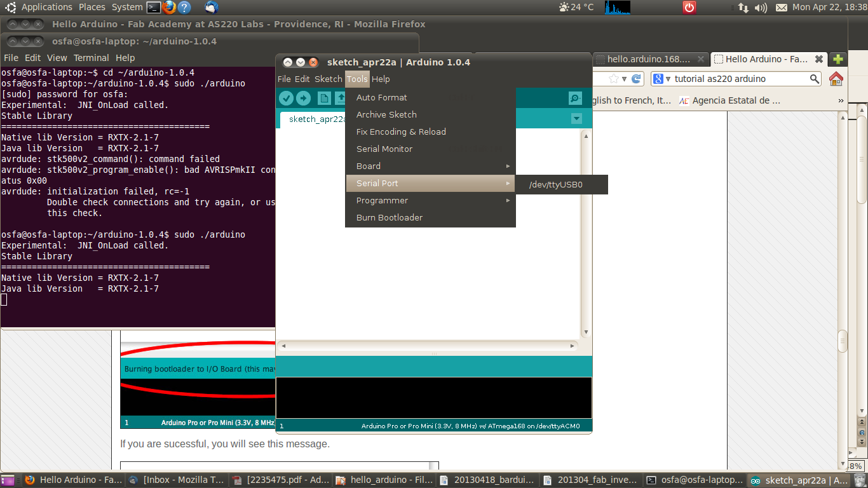Click the weather 24 °C applet
Image resolution: width=868 pixels, height=488 pixels.
click(576, 7)
